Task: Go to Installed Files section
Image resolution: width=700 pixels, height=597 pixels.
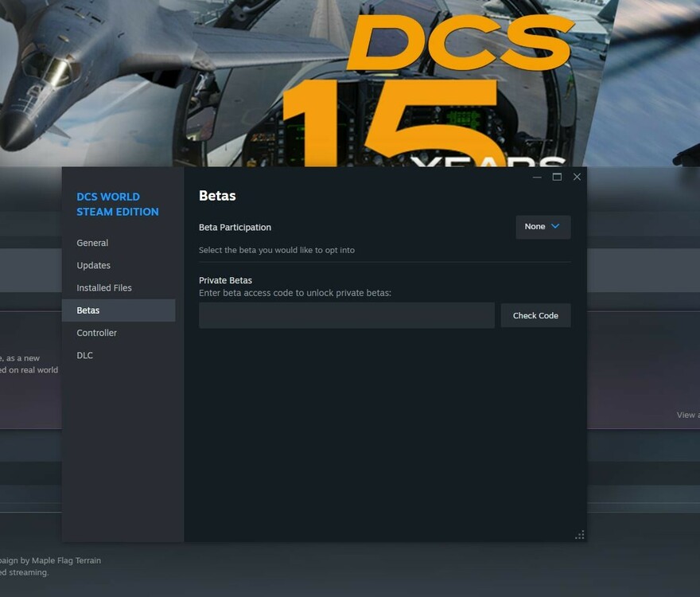Action: pos(104,288)
